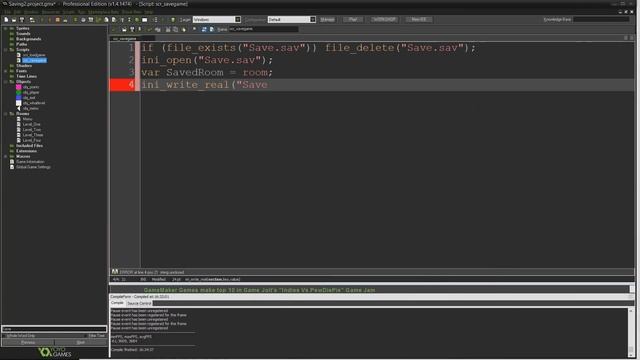The image size is (640, 360).
Task: Click the WORKSHOP button in toolbar
Action: 384,20
